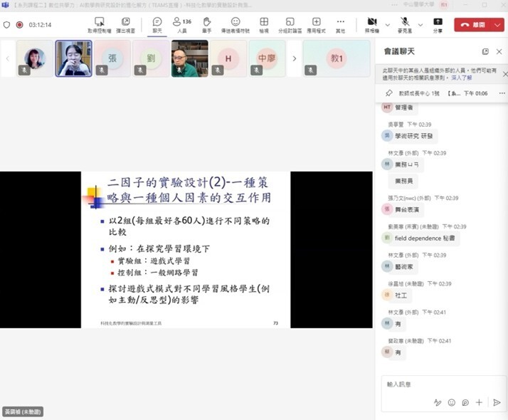This screenshot has width=508, height=420.
Task: Pop out the meeting chat panel
Action: pyautogui.click(x=485, y=52)
